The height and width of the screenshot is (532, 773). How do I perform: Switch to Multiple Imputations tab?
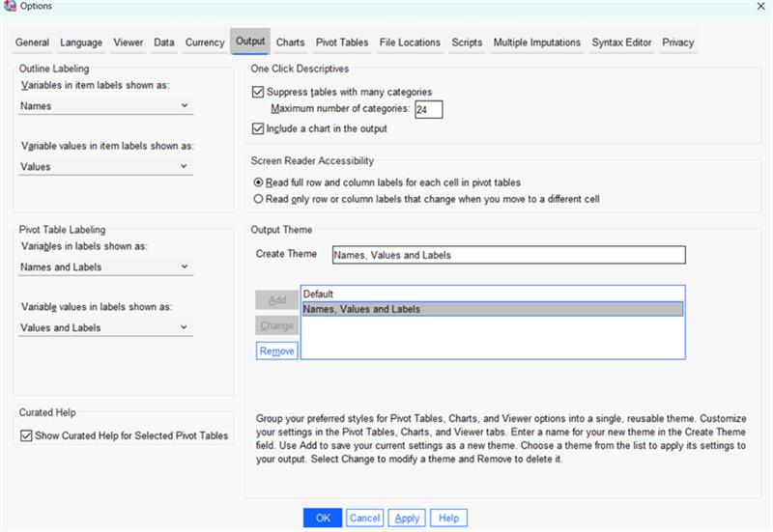pyautogui.click(x=537, y=42)
